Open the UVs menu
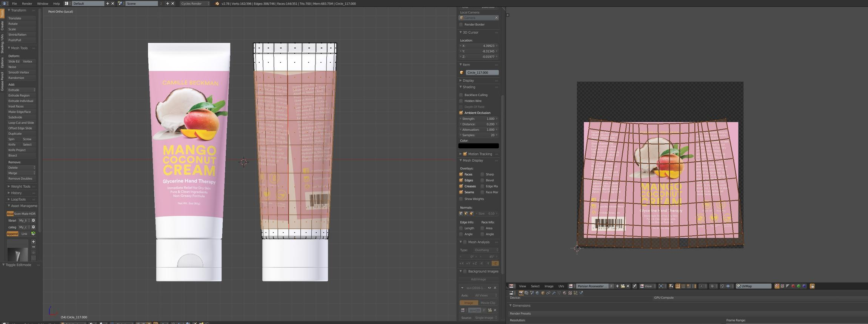Viewport: 868px width, 324px height. (x=561, y=286)
